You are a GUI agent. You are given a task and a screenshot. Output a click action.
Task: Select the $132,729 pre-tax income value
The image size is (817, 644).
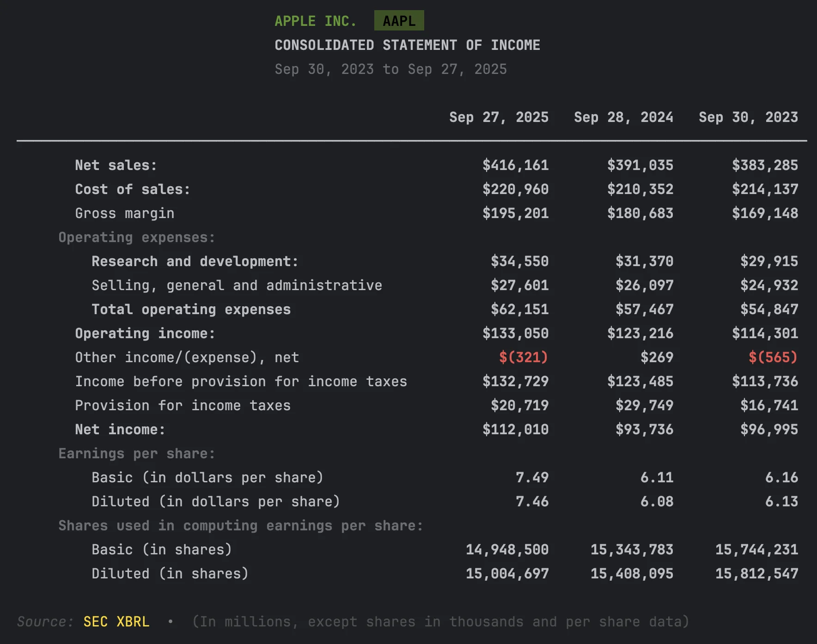515,382
